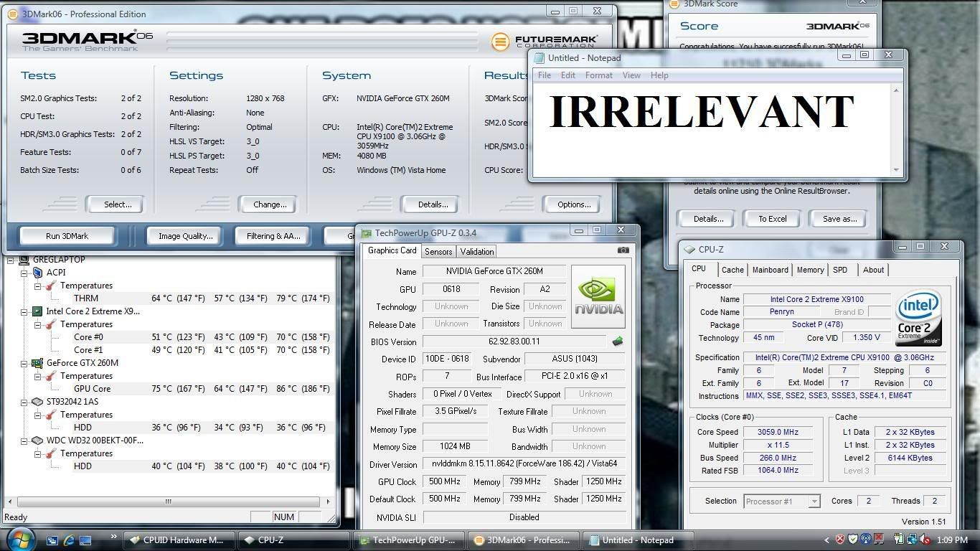The height and width of the screenshot is (551, 980).
Task: Click the GREGLAPTOP computer icon in HWMonitor
Action: 24,260
